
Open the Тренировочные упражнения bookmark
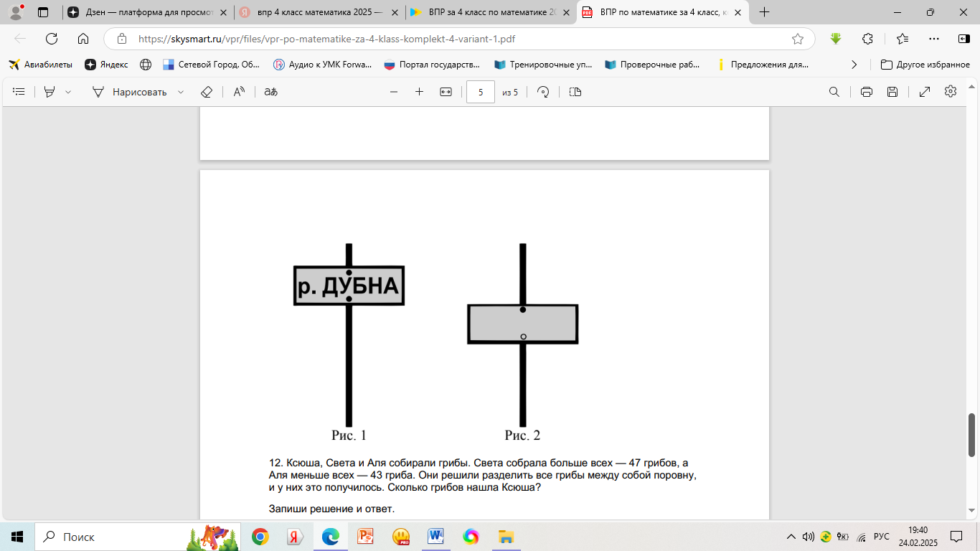point(543,65)
